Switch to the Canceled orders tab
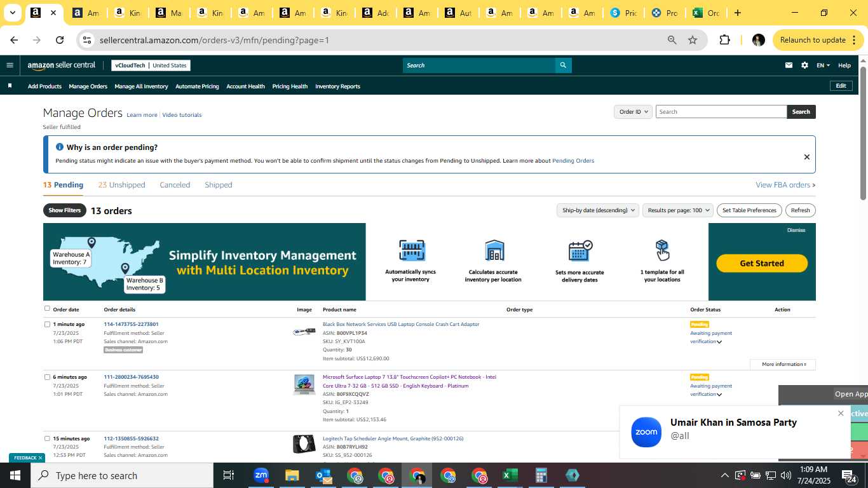 pos(175,185)
